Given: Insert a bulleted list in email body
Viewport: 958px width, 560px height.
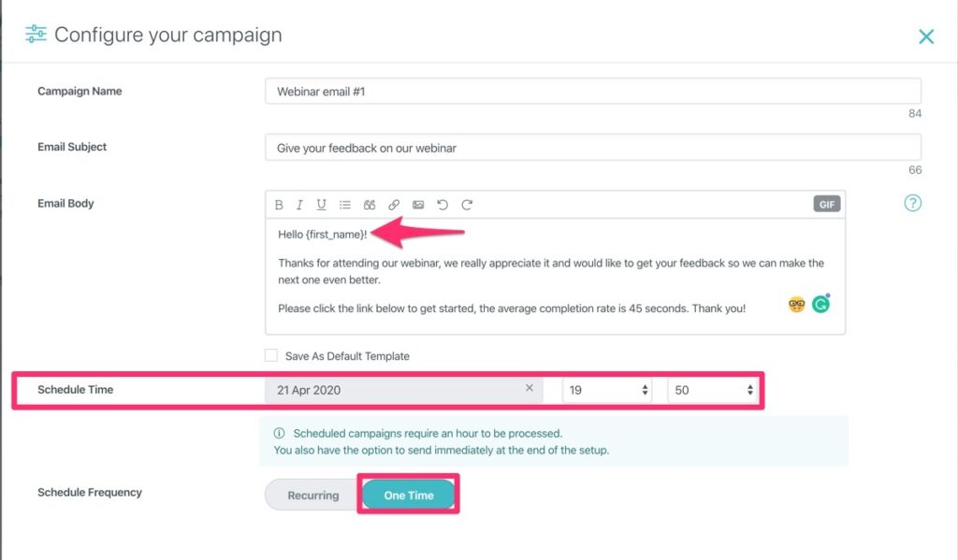Looking at the screenshot, I should (x=345, y=205).
